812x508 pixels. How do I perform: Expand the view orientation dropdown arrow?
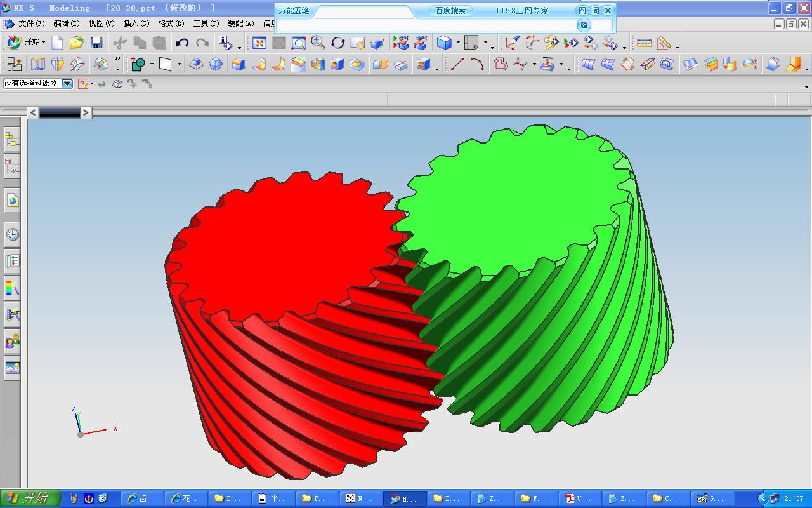click(x=485, y=43)
